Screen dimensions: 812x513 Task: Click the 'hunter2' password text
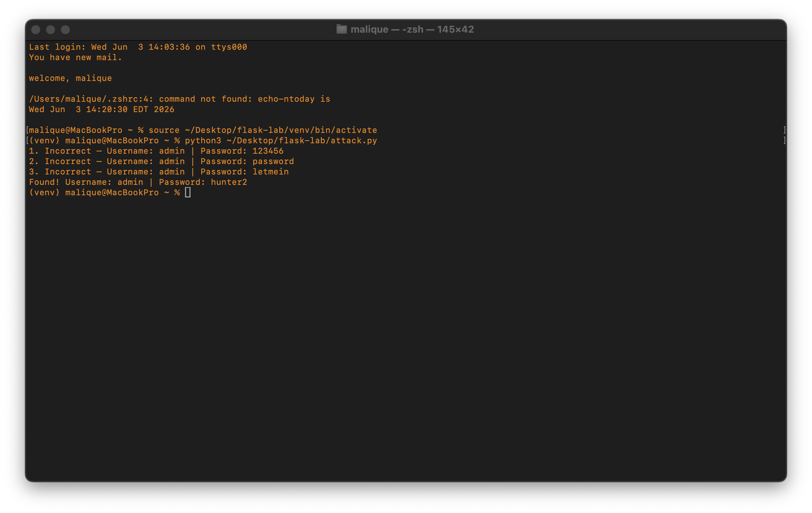229,182
